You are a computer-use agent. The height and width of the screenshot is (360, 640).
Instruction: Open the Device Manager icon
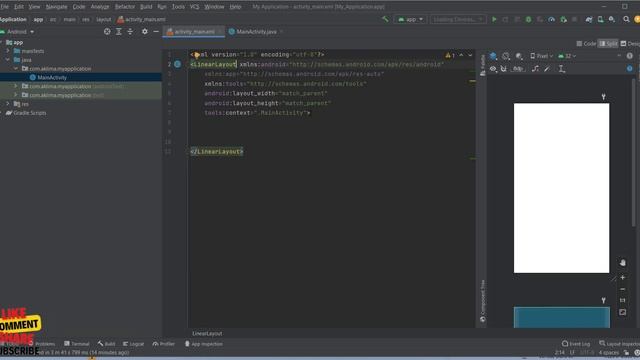coord(600,19)
